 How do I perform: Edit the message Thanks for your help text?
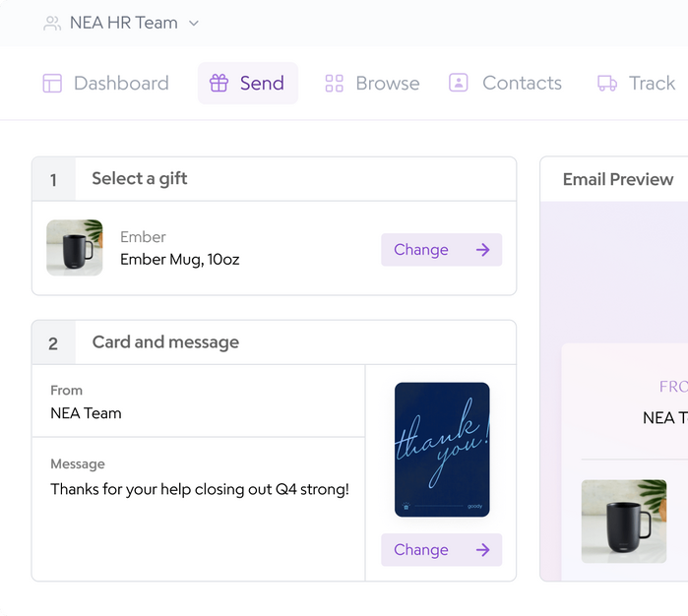198,510
